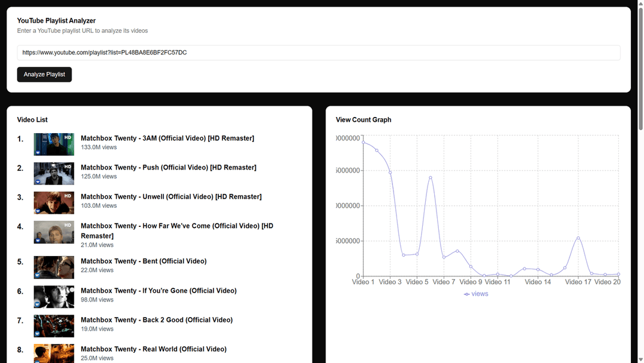Click the 98.0M views count
The width and height of the screenshot is (644, 363).
[97, 300]
